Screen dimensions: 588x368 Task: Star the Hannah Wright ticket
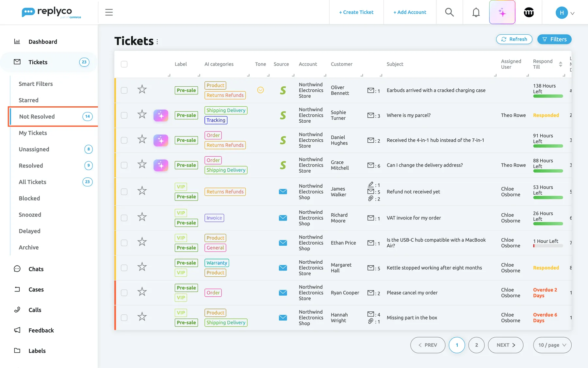tap(142, 317)
